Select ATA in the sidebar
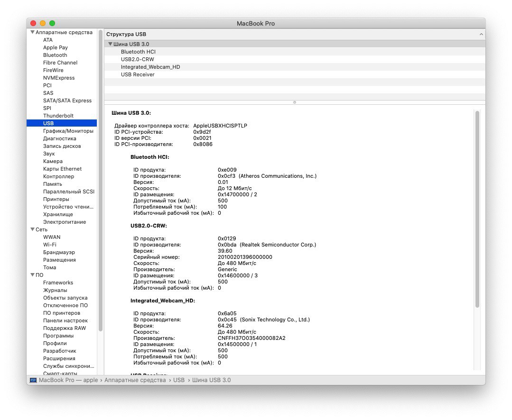 pos(47,40)
